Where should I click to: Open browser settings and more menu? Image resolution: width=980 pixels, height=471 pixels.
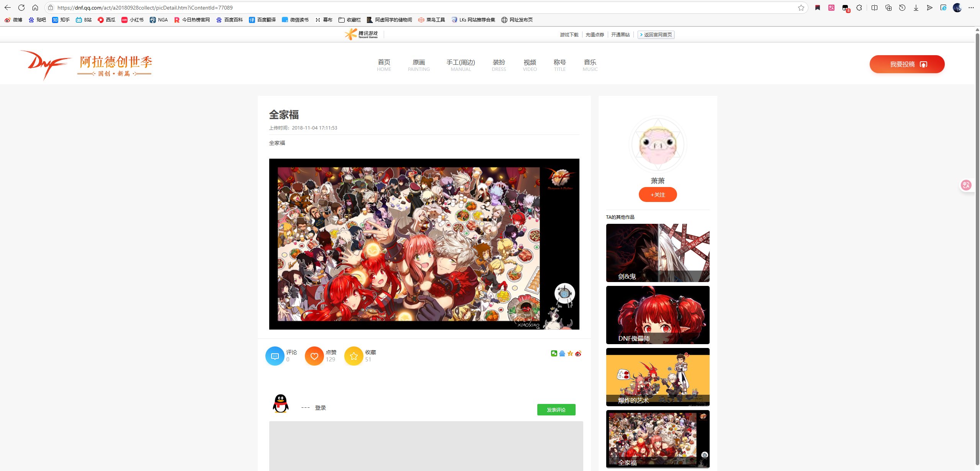971,8
